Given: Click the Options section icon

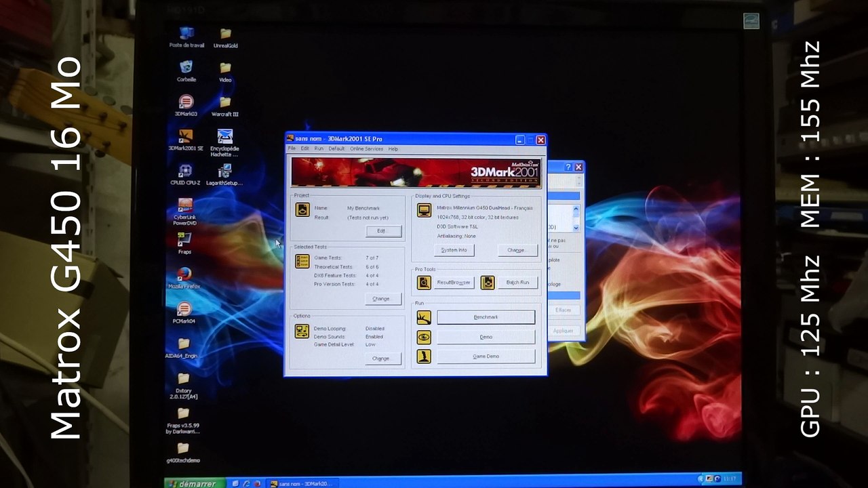Looking at the screenshot, I should (302, 331).
